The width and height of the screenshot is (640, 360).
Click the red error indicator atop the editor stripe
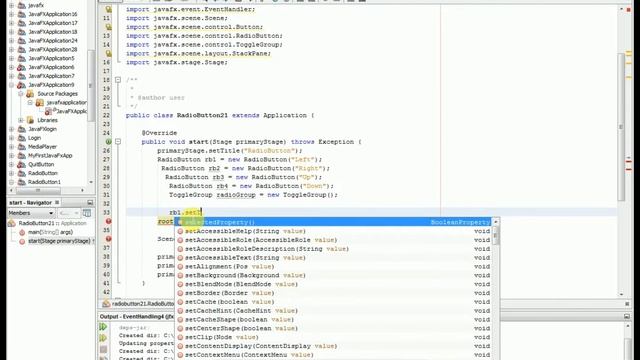[629, 9]
